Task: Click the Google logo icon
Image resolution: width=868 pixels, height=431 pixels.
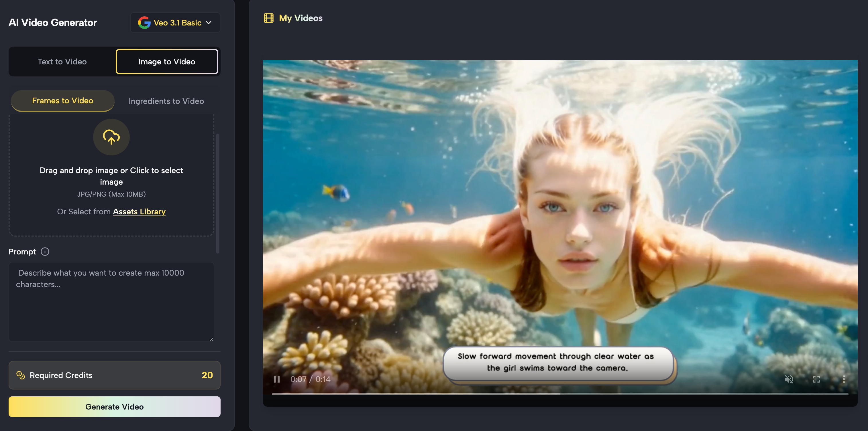Action: click(x=144, y=23)
